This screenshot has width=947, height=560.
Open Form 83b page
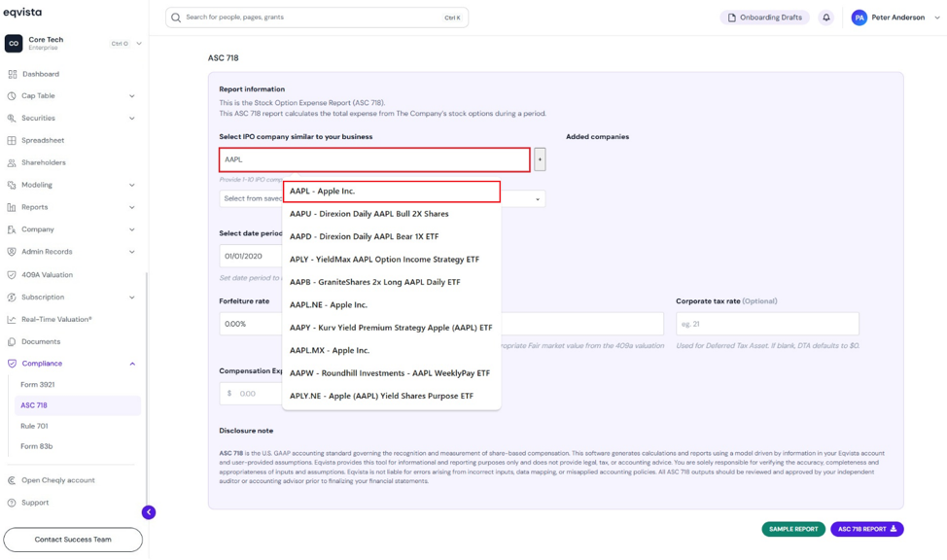(37, 446)
